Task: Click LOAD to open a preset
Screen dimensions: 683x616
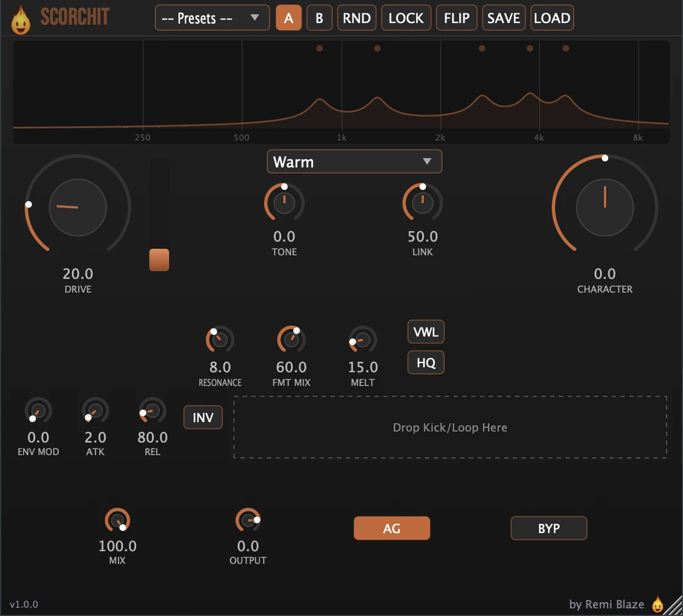Action: pos(552,18)
